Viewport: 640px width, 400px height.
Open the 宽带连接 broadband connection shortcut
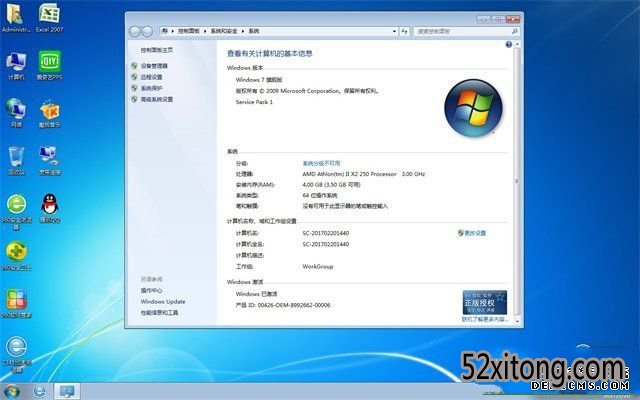tap(49, 161)
